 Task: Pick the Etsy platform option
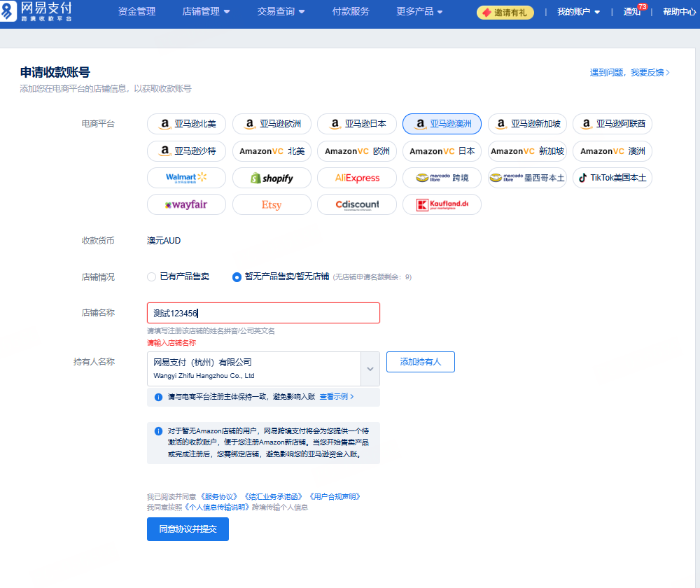pos(272,204)
